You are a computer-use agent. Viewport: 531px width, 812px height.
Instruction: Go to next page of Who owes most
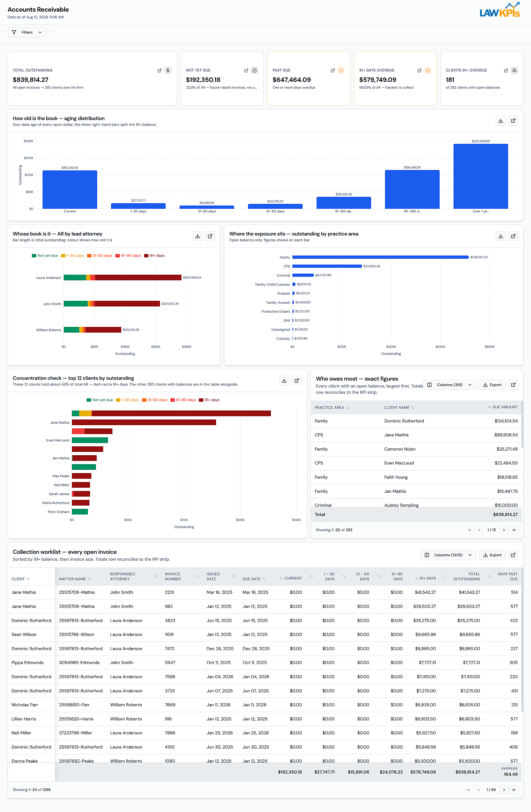pyautogui.click(x=504, y=530)
